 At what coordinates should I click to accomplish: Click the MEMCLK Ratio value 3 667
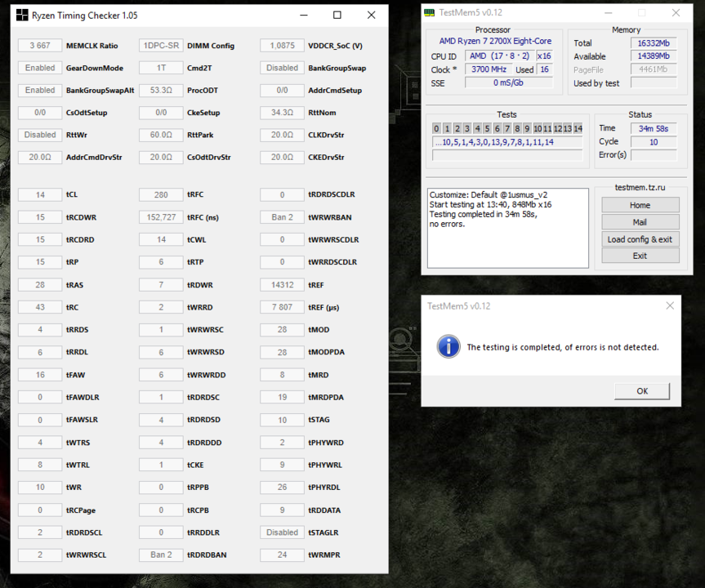(40, 46)
